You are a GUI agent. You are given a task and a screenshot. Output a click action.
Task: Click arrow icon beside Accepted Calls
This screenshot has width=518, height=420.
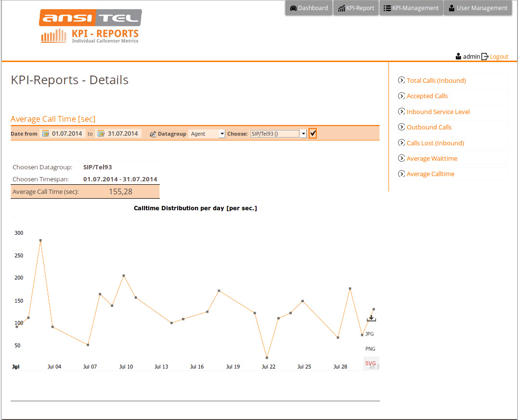coord(401,96)
